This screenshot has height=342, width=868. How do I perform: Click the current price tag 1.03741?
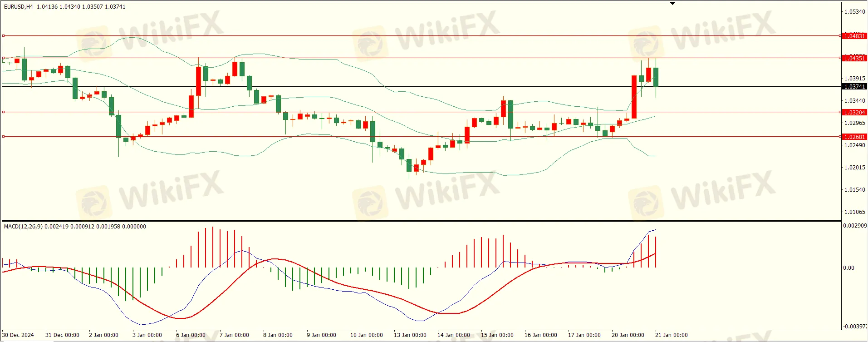point(854,87)
